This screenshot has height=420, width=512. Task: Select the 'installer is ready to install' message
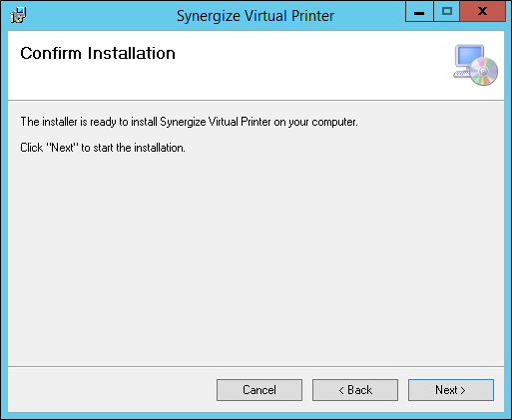pyautogui.click(x=189, y=122)
